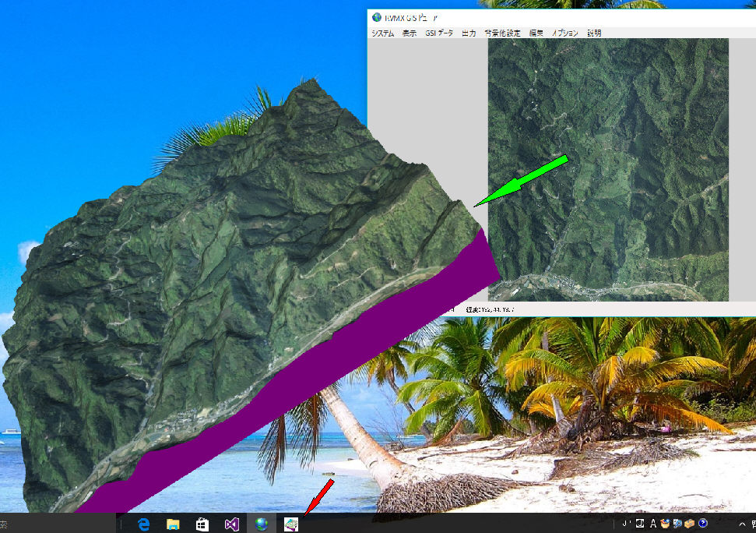Open Microsoft Store from the taskbar
The image size is (756, 533).
point(202,524)
